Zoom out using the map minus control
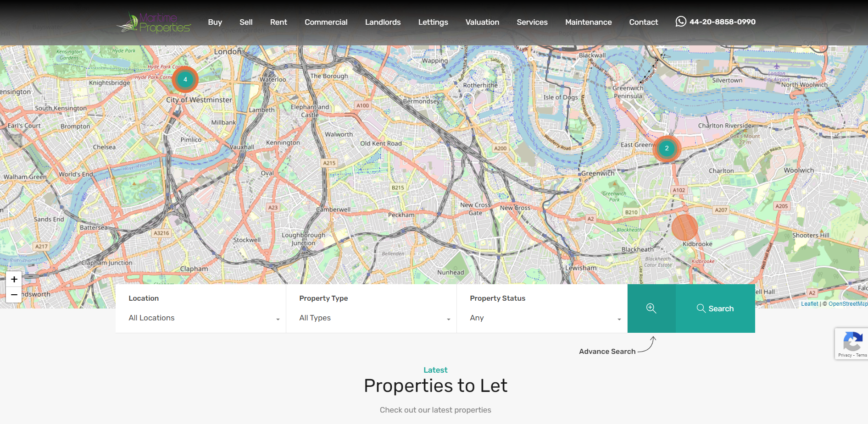Viewport: 868px width, 424px height. (14, 295)
